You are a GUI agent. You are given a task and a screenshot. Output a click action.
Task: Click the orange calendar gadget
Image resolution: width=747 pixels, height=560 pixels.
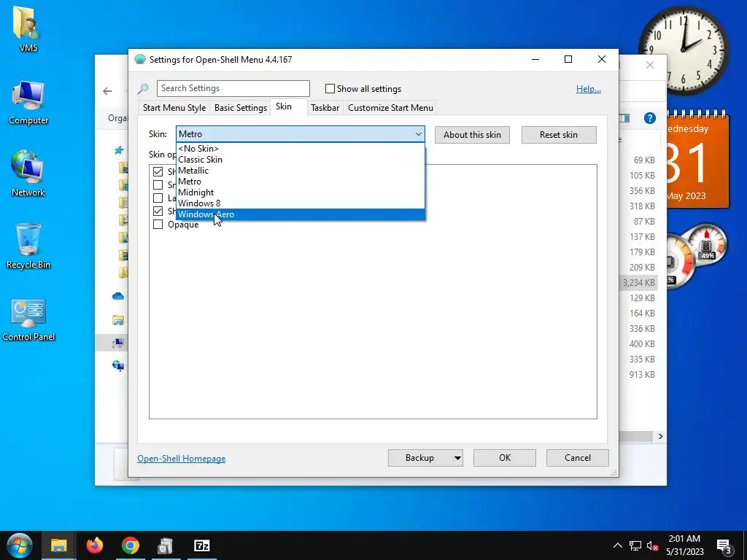(x=697, y=160)
